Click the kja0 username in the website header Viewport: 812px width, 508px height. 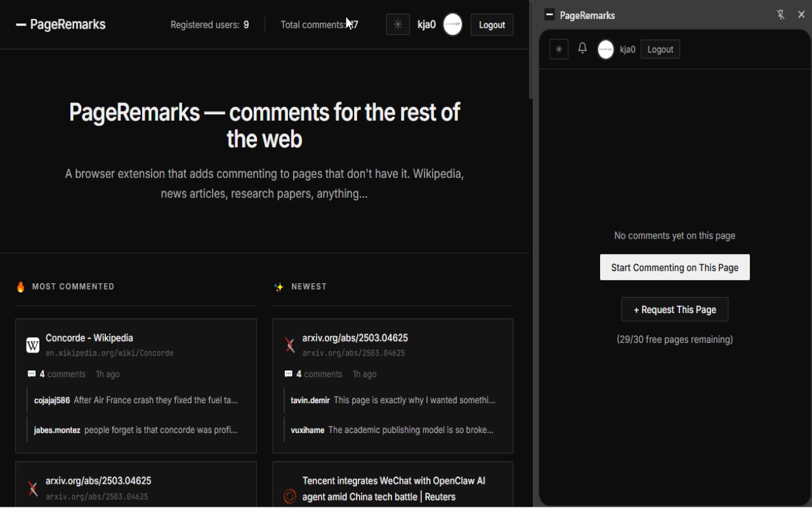[x=426, y=25]
